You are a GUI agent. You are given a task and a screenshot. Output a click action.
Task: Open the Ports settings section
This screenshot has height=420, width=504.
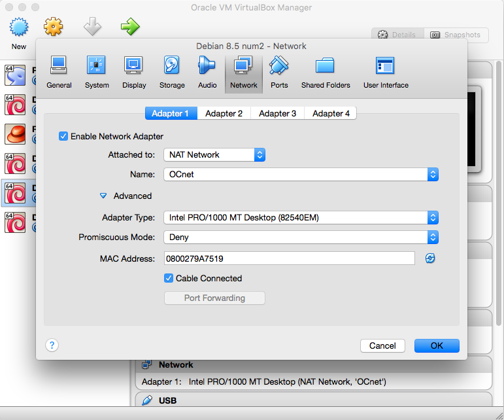[x=279, y=73]
